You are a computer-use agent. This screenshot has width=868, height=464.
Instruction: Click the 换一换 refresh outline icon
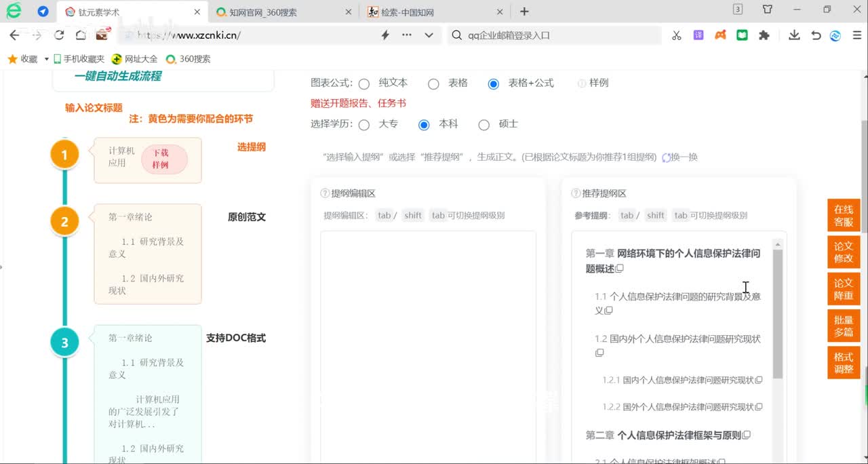667,157
